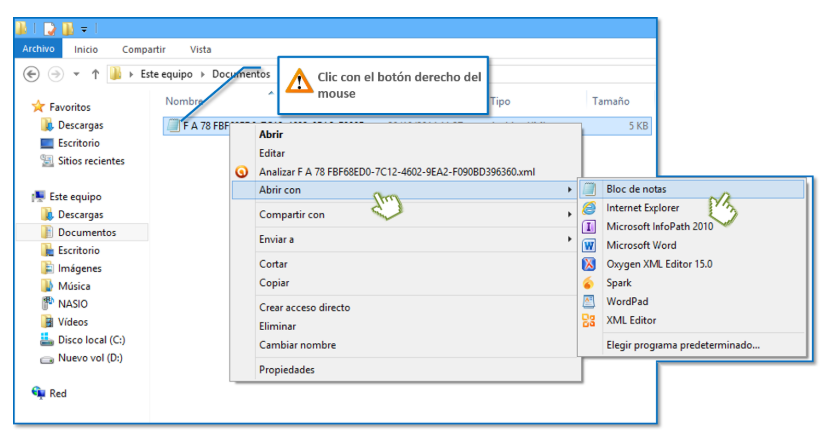Viewport: 825px width, 430px height.
Task: Click the Bloc de notas icon
Action: point(589,189)
